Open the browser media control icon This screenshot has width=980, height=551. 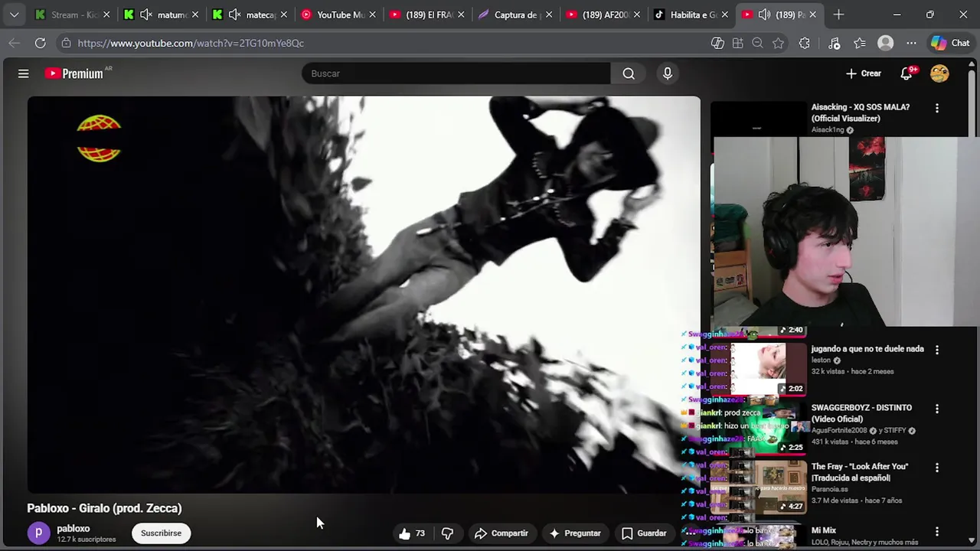835,43
